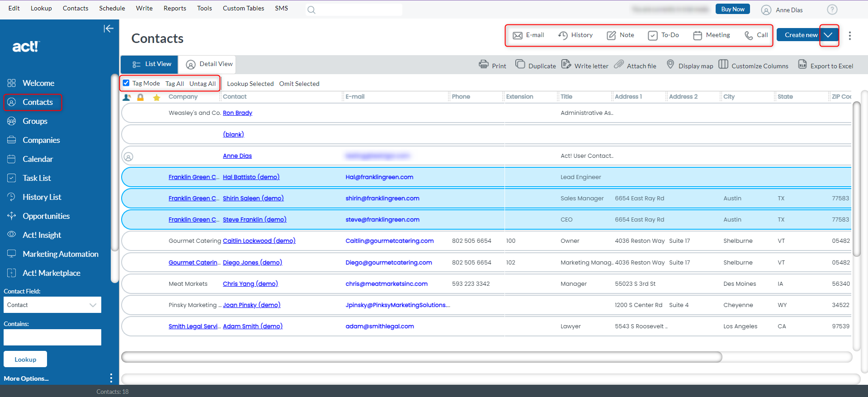
Task: Click the E-mail envelope icon
Action: [x=518, y=35]
